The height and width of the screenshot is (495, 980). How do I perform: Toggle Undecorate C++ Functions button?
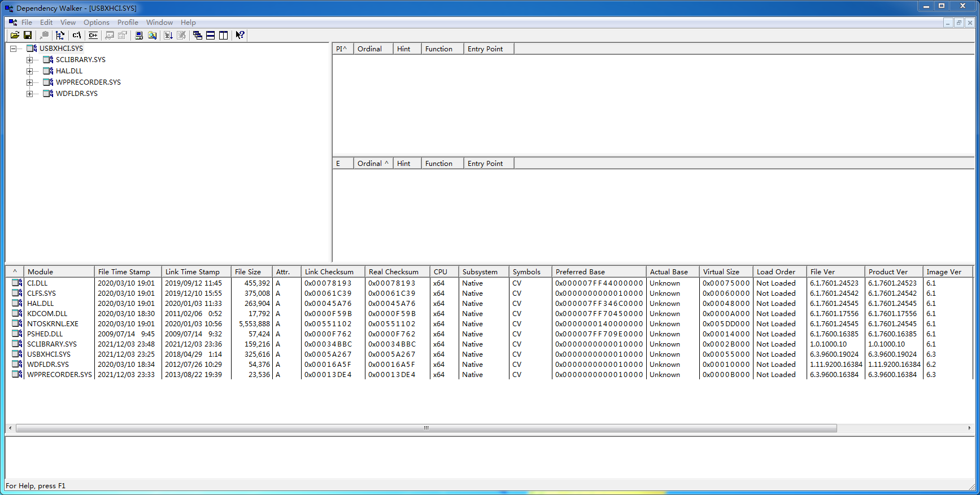point(93,35)
